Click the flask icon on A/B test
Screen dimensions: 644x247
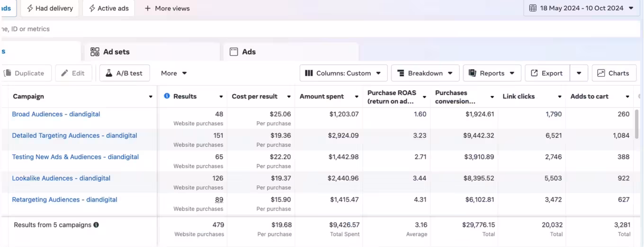108,73
